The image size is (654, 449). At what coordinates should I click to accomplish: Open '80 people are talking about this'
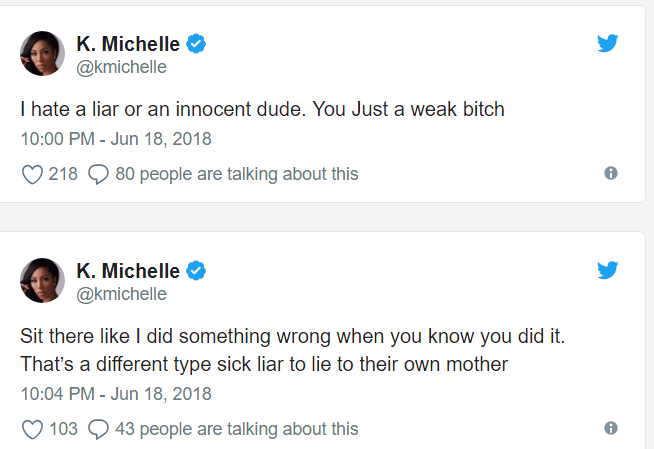click(237, 174)
